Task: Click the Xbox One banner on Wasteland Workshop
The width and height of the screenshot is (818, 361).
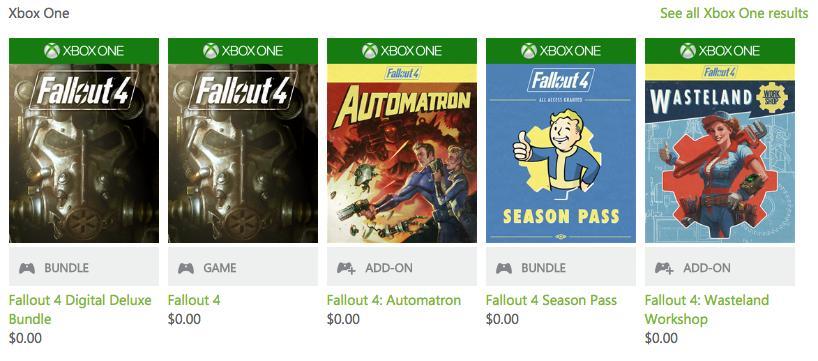Action: 720,51
